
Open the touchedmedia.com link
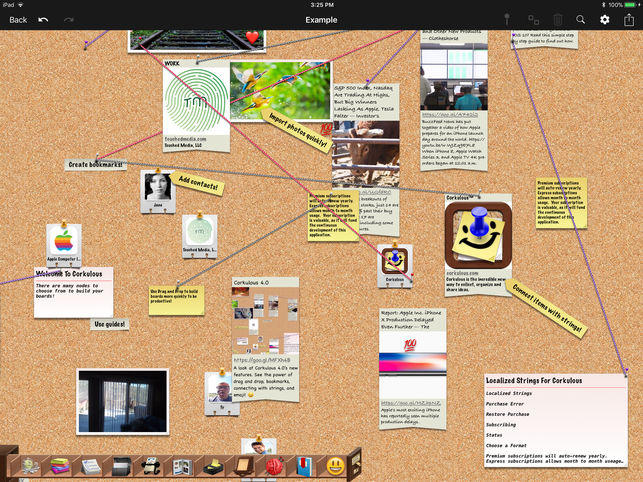[x=185, y=139]
